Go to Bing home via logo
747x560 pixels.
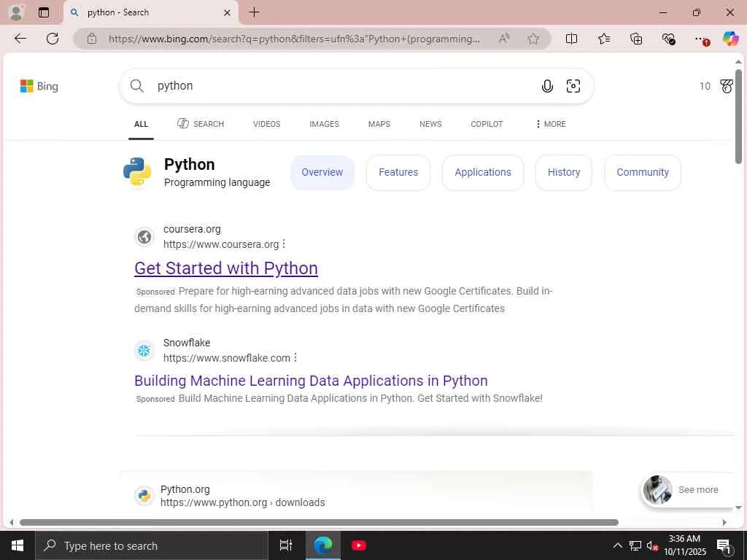(39, 86)
